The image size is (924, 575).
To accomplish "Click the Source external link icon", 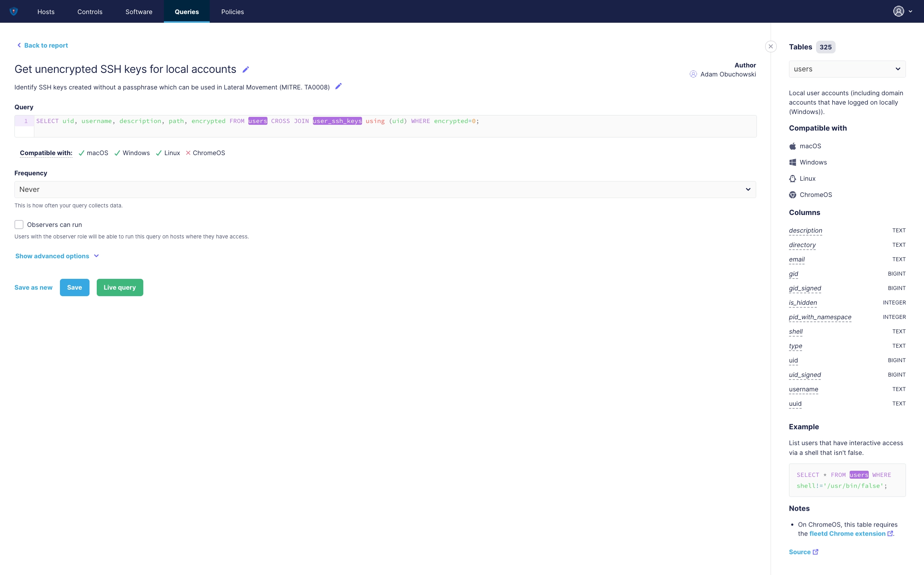I will [x=816, y=552].
